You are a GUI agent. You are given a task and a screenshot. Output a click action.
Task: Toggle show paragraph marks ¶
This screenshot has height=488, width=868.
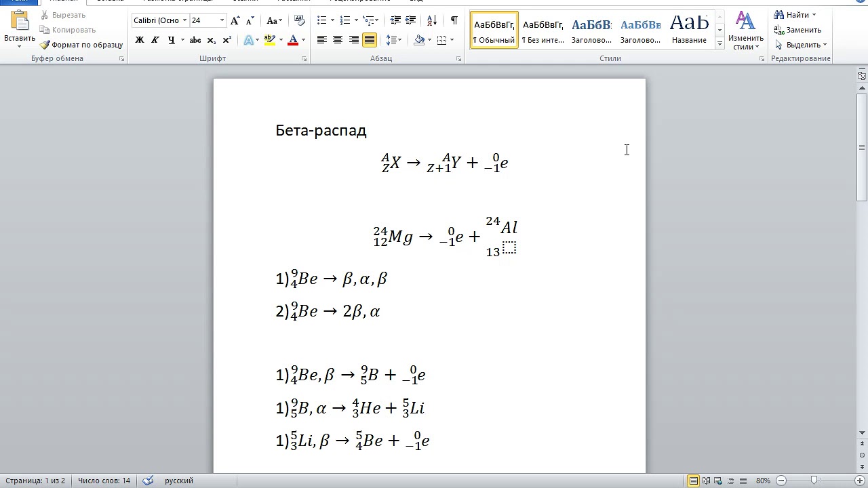click(x=454, y=20)
